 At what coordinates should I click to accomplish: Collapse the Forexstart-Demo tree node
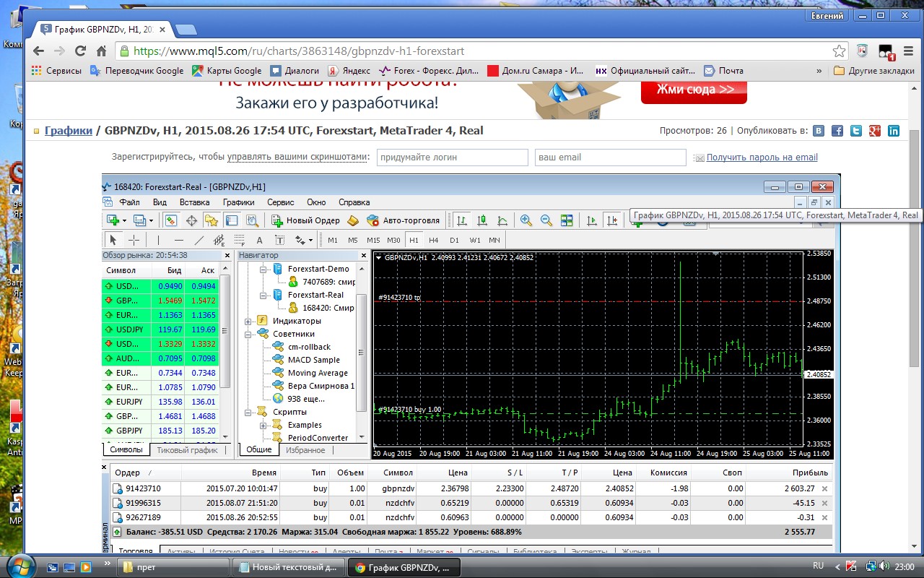click(x=261, y=269)
